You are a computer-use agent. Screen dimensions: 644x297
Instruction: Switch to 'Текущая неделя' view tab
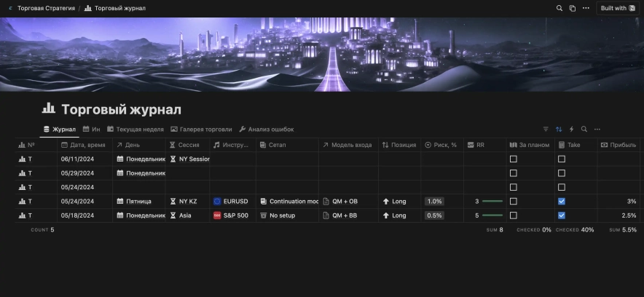click(x=135, y=130)
